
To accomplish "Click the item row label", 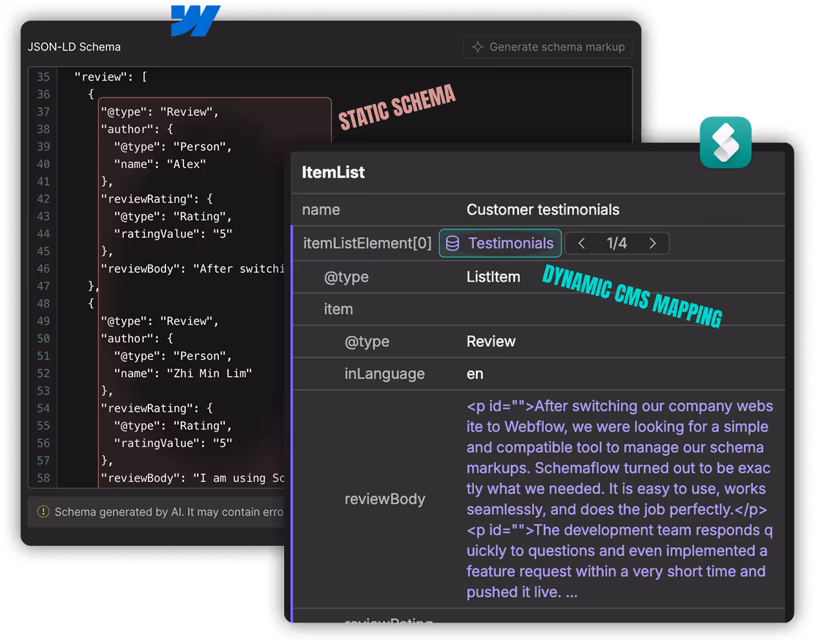I will click(338, 309).
